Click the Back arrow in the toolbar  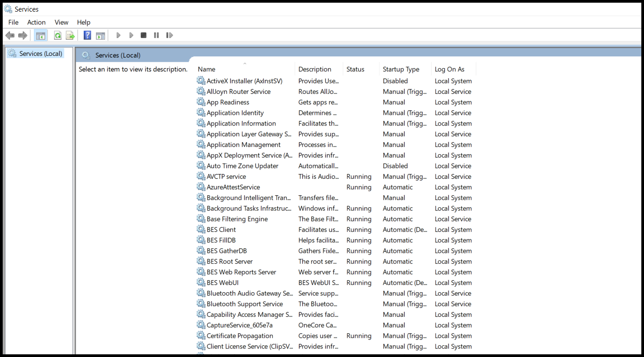click(x=10, y=35)
